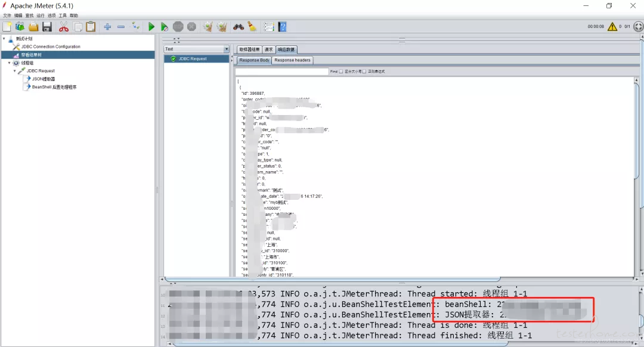Start the test with green play icon
The image size is (644, 347).
pos(151,27)
